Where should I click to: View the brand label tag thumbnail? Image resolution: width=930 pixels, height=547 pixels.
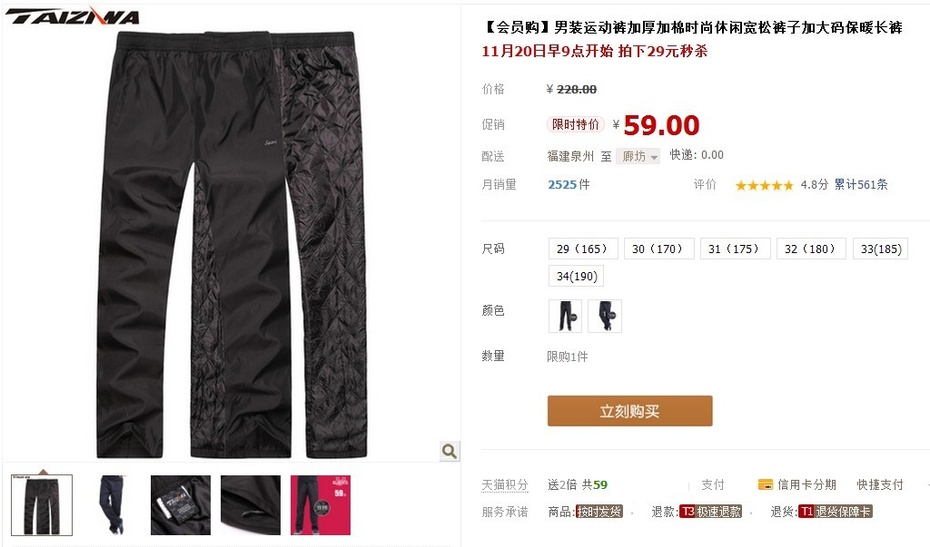pos(180,505)
